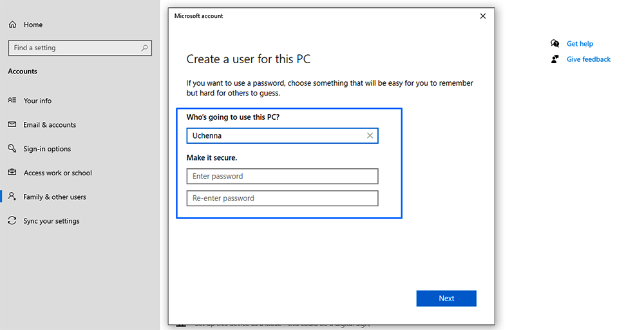Click the Give feedback person icon
Screen dimensions: 644x330
tap(555, 59)
